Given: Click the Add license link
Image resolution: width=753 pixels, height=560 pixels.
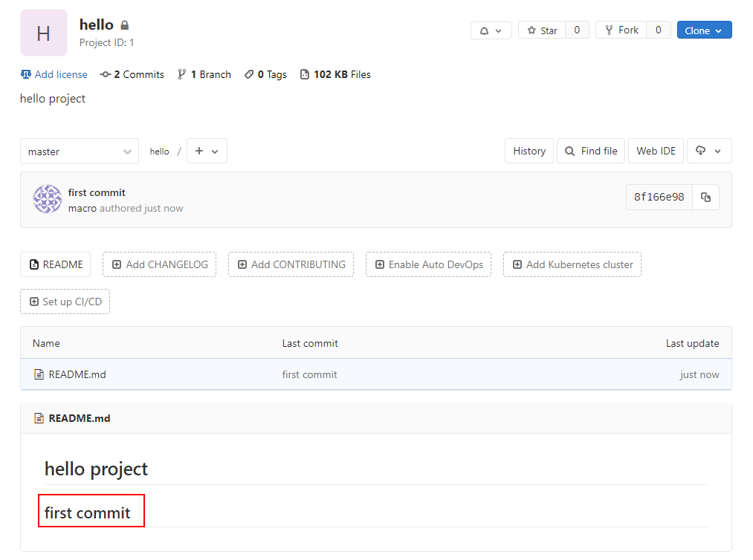Looking at the screenshot, I should coord(54,74).
